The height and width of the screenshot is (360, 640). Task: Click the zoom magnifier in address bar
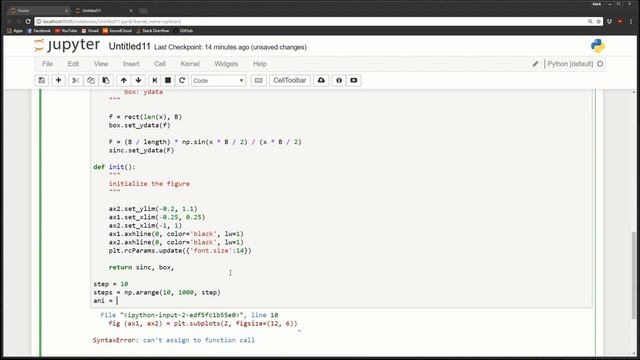[590, 21]
